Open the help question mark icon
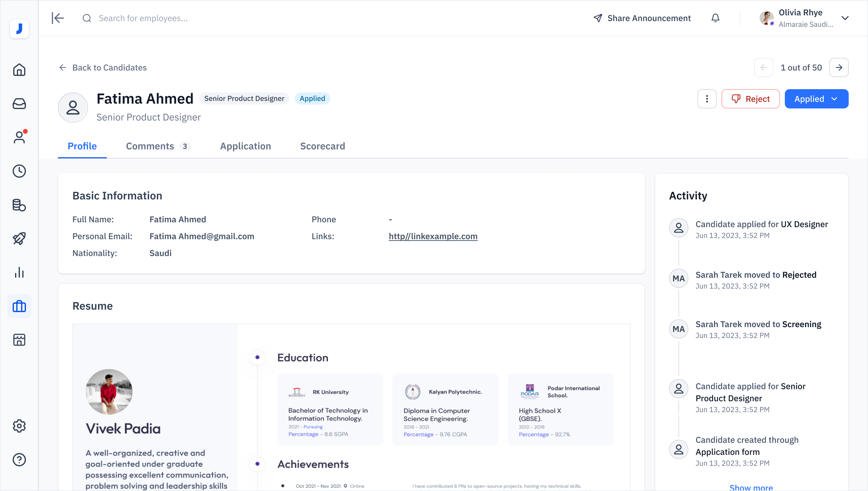Screen dimensions: 868x491 point(19,460)
